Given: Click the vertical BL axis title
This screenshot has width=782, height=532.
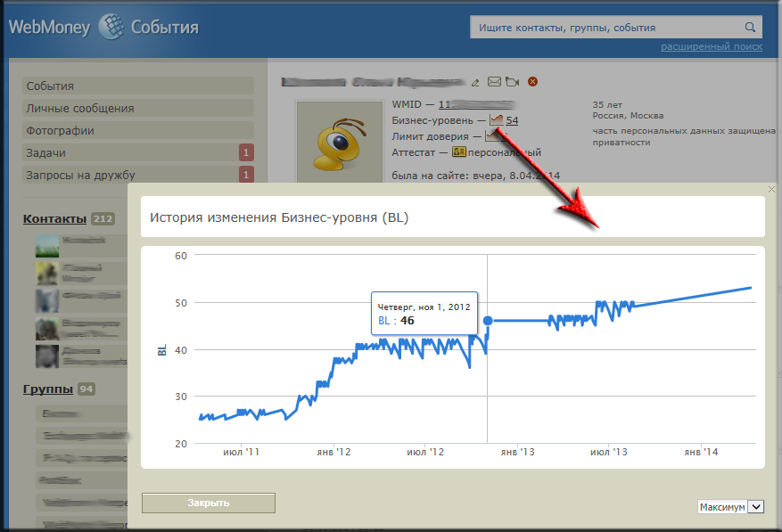Looking at the screenshot, I should (162, 350).
